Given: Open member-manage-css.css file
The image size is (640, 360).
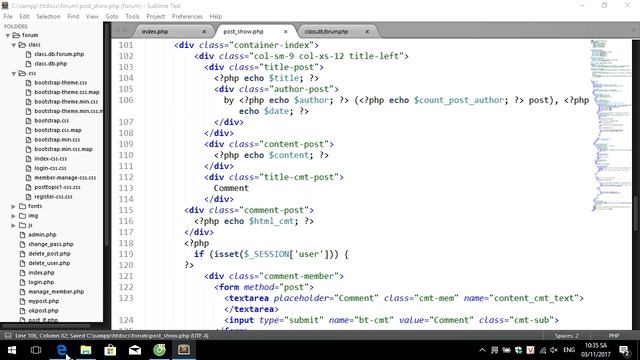Looking at the screenshot, I should (65, 178).
